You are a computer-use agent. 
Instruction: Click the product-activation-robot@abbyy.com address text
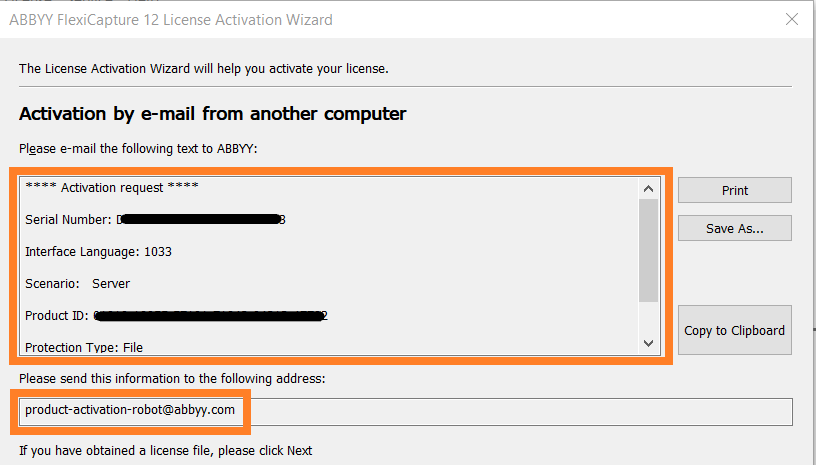point(130,410)
